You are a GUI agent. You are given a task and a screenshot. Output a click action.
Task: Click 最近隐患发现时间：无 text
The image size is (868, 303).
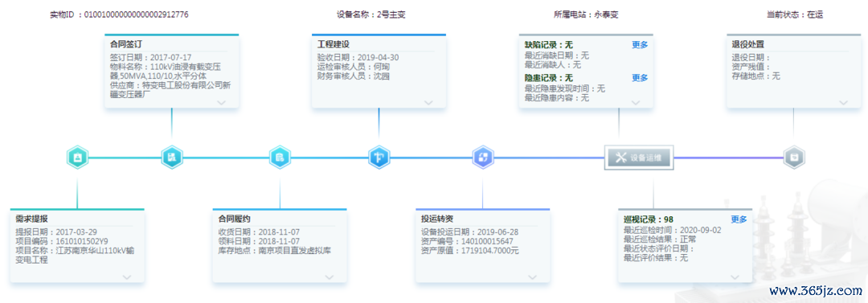tap(565, 88)
